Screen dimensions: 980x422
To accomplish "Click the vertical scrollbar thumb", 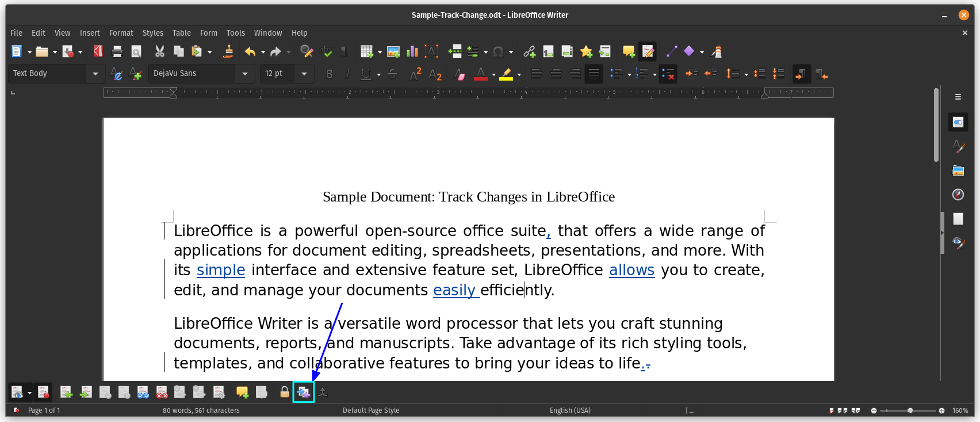I will [x=936, y=124].
